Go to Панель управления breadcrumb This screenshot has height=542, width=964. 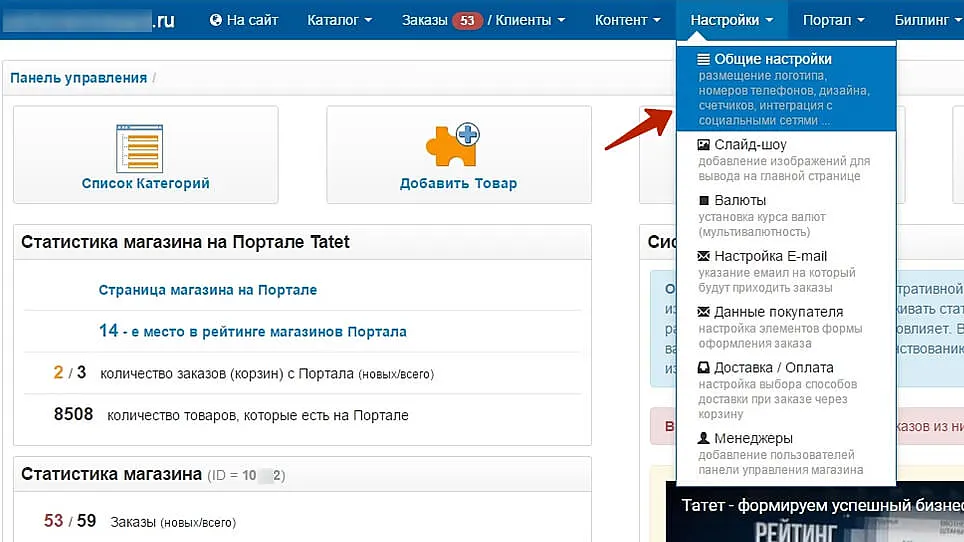[x=78, y=78]
